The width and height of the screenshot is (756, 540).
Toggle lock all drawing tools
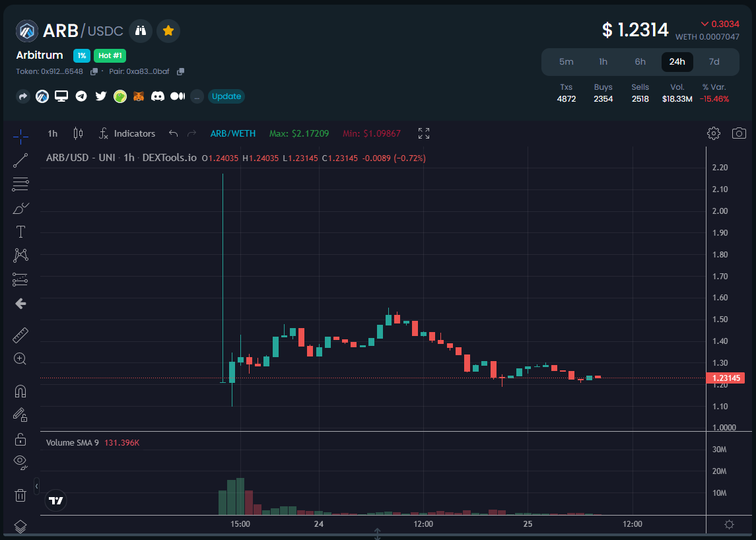[x=20, y=439]
